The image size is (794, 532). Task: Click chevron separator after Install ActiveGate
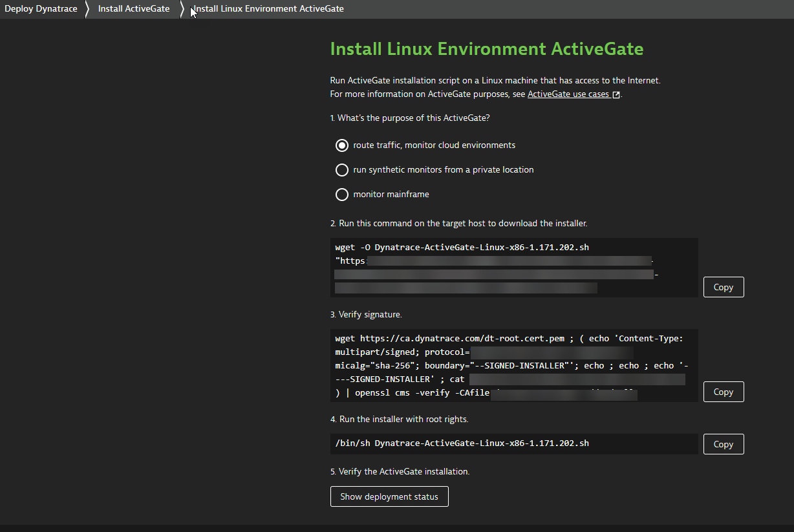tap(182, 9)
